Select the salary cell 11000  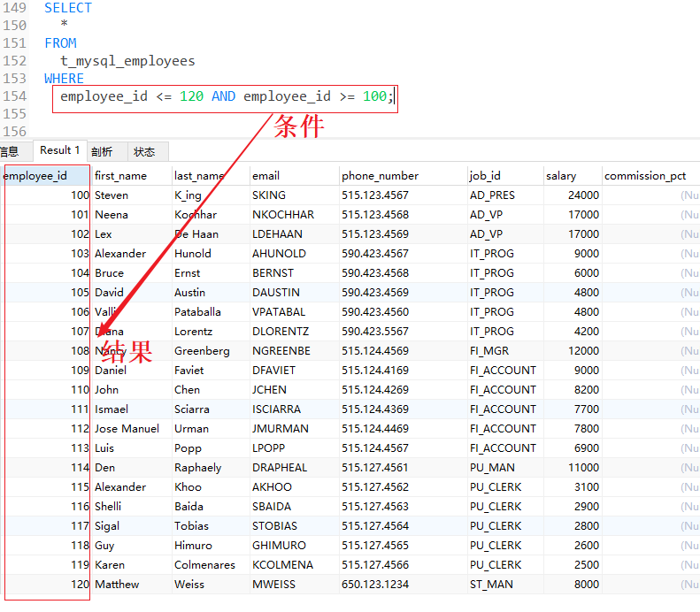click(573, 468)
